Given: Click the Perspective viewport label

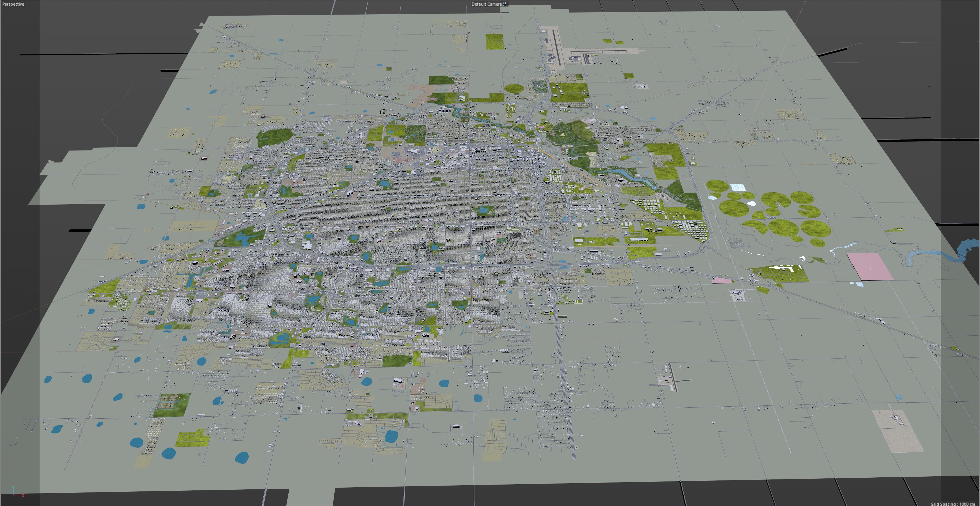Looking at the screenshot, I should pyautogui.click(x=13, y=4).
